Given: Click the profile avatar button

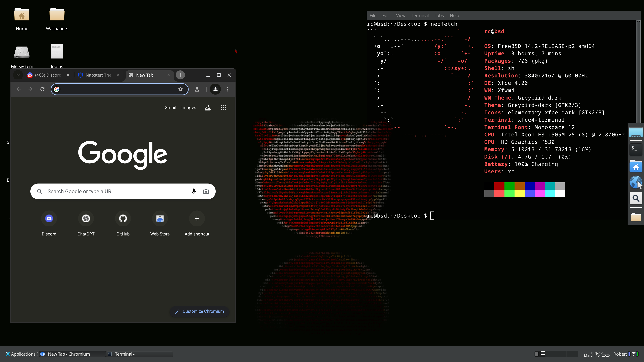Looking at the screenshot, I should (x=215, y=89).
